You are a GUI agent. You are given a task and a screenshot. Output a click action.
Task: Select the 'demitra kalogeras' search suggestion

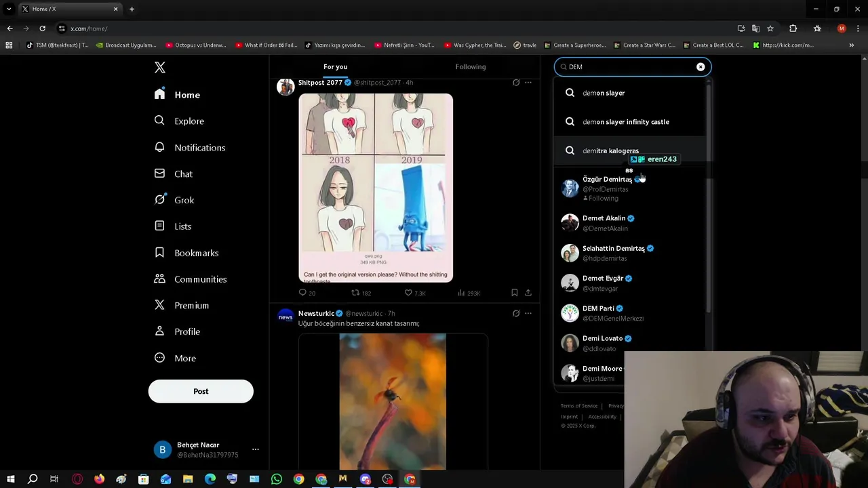629,150
